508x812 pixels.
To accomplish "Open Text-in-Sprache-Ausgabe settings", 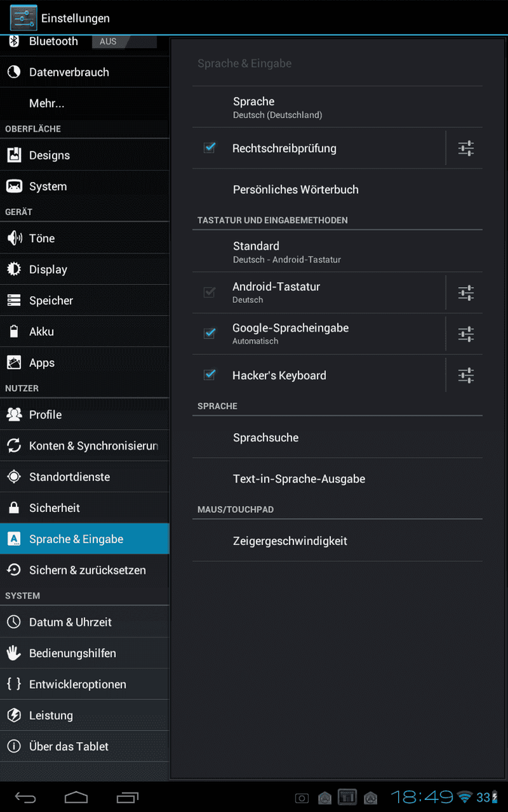I will pyautogui.click(x=337, y=479).
